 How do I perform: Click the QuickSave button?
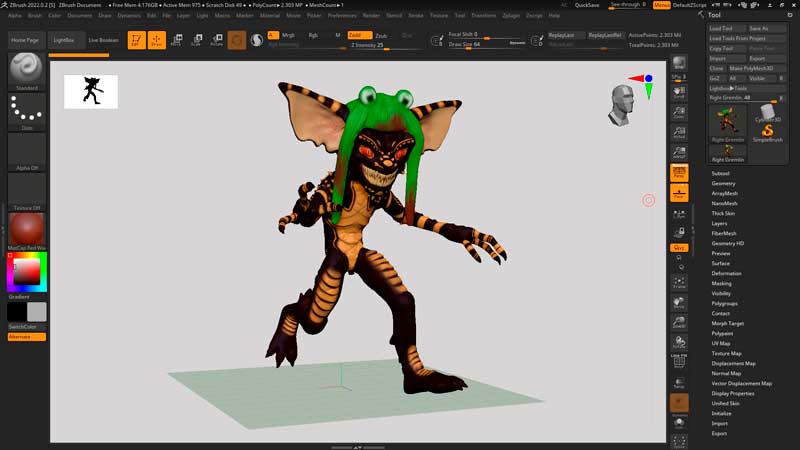coord(587,5)
